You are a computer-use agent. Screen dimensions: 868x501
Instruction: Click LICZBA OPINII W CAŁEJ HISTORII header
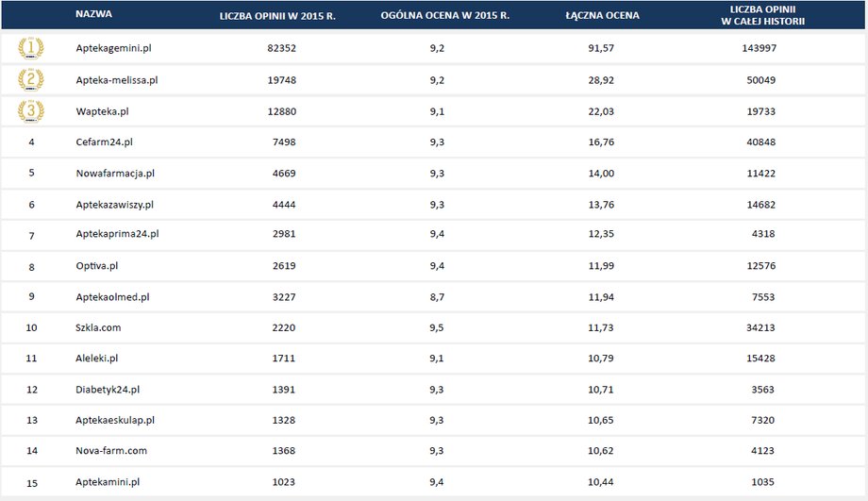[763, 15]
